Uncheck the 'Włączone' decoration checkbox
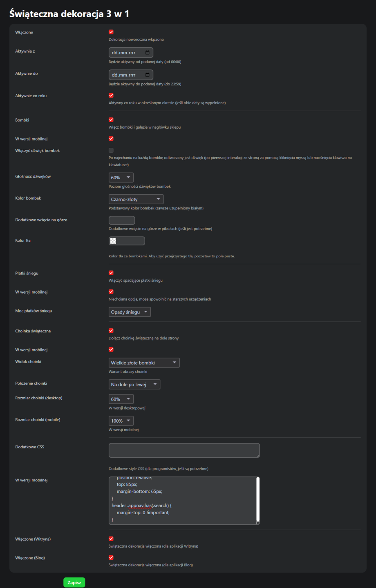 (x=111, y=32)
